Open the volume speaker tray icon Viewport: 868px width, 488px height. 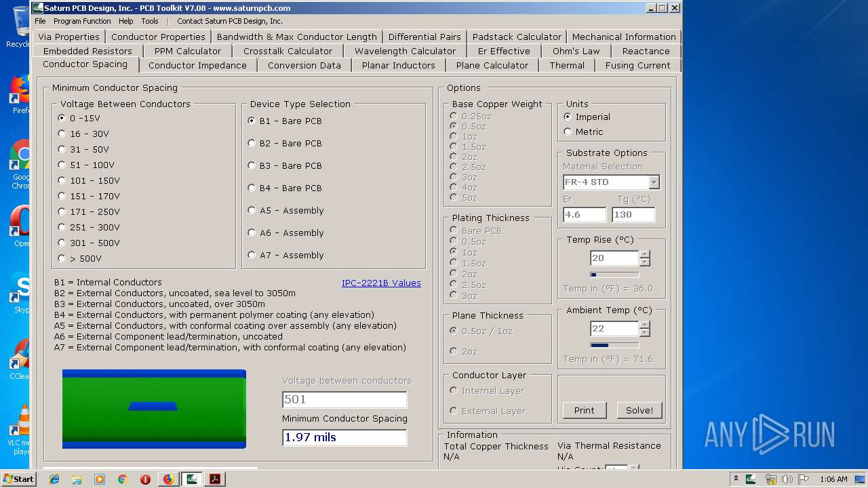787,479
